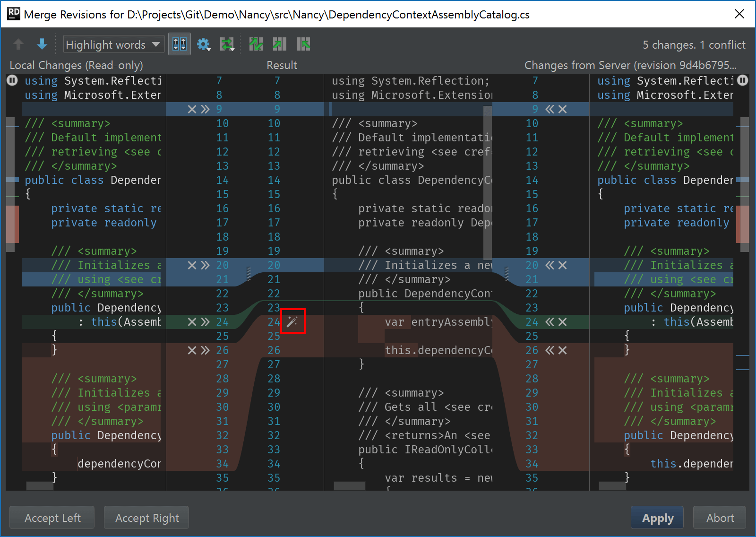Image resolution: width=756 pixels, height=537 pixels.
Task: Accept the server change at line 24 with chevrons
Action: point(549,322)
